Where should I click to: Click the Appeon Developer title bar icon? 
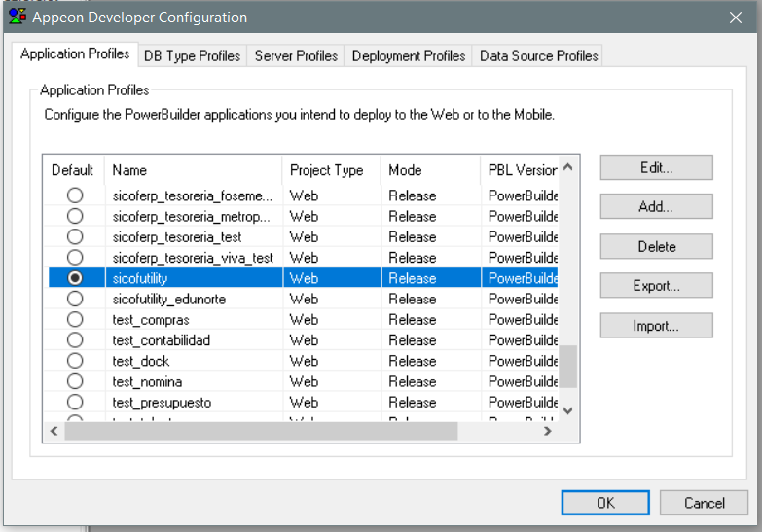coord(18,17)
